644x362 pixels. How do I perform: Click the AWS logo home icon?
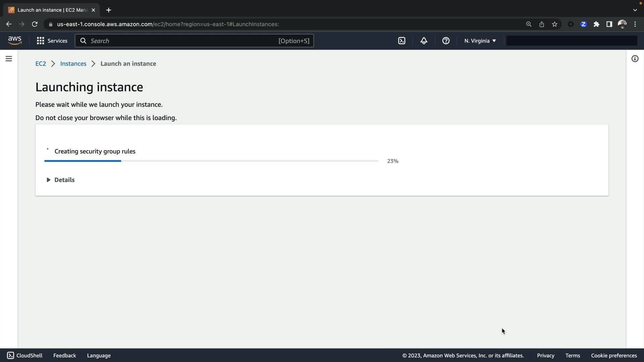coord(15,41)
